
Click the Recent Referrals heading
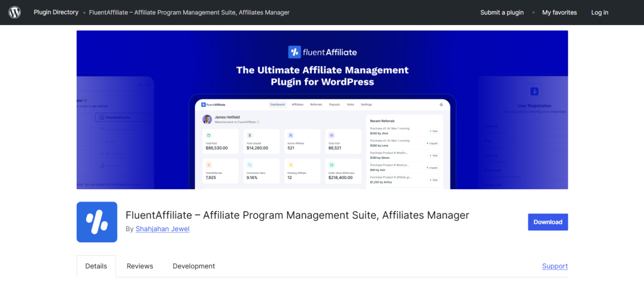(x=382, y=121)
